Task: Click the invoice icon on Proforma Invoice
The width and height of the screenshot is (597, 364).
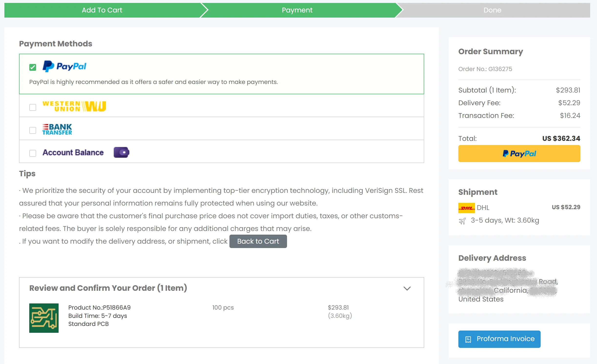Action: pyautogui.click(x=468, y=339)
